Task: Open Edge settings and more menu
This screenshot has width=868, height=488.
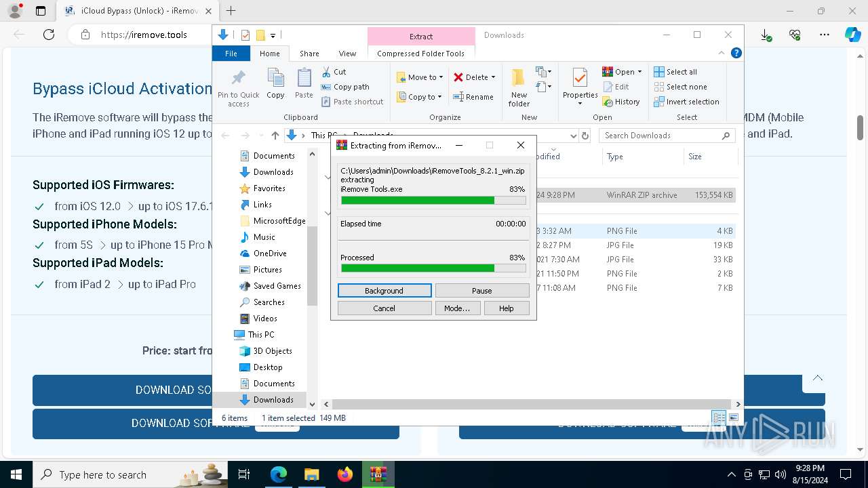Action: tap(825, 35)
